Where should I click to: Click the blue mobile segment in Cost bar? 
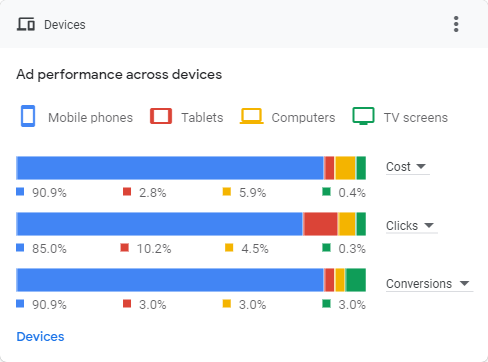point(170,168)
